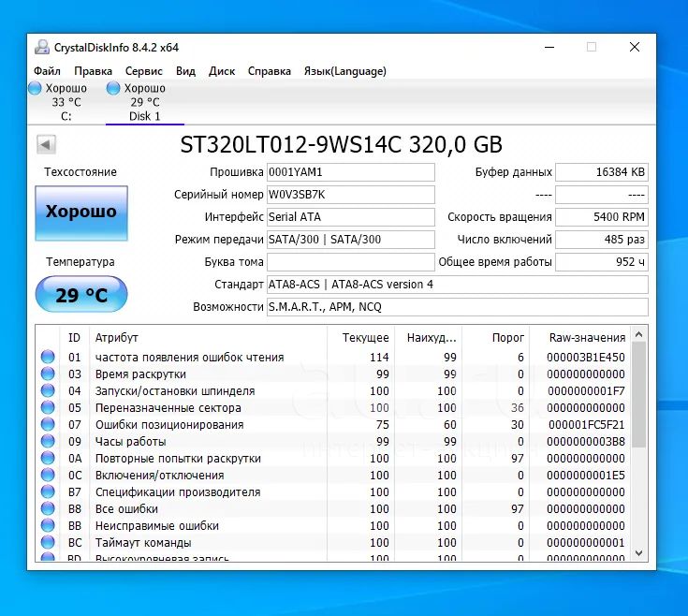
Task: Open the Справка menu
Action: (269, 71)
